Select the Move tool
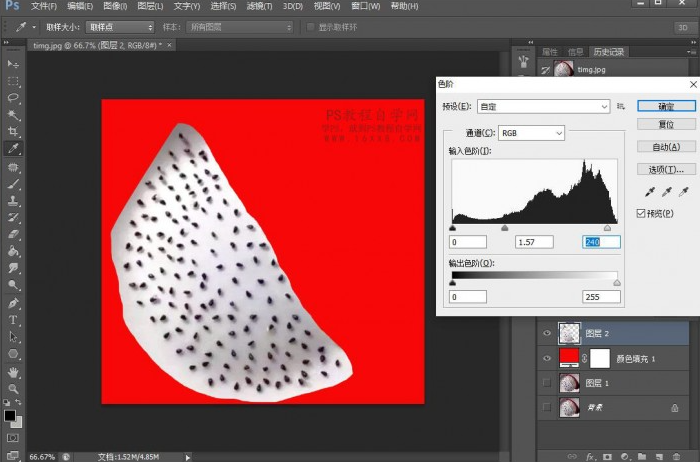The image size is (700, 462). pos(13,64)
